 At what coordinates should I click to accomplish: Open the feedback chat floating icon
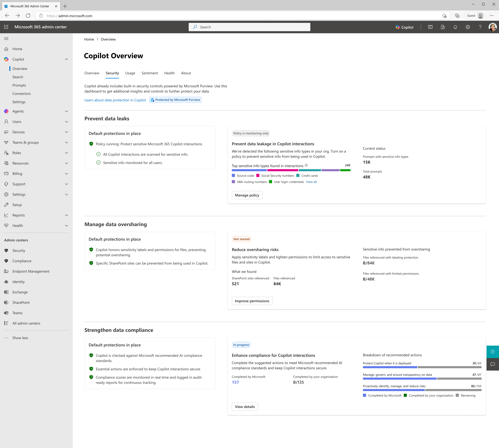493,364
